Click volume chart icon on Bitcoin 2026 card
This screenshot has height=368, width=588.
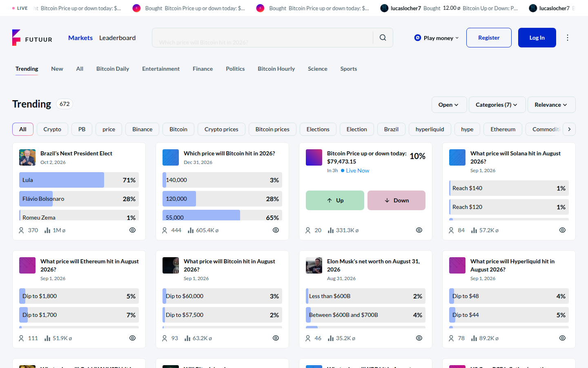click(191, 230)
